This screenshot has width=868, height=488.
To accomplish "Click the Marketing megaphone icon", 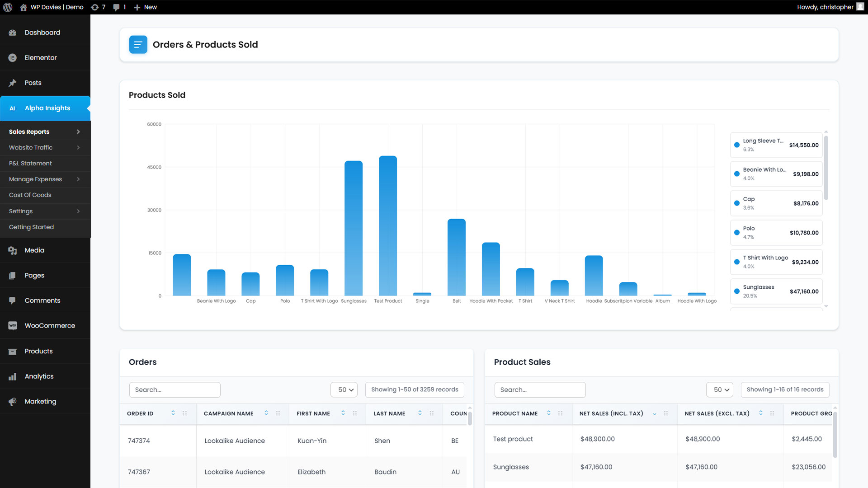I will [x=13, y=401].
